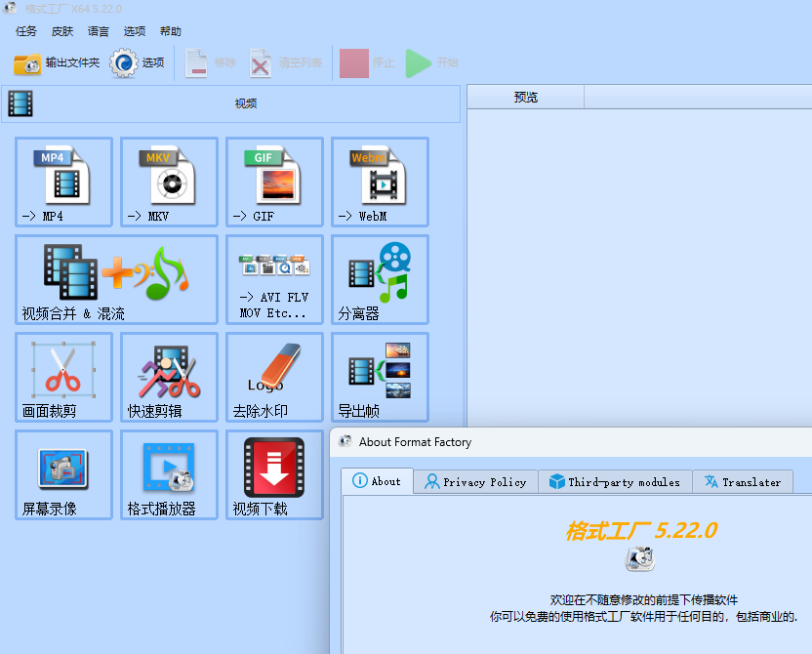Click the 欢迎在不随意修改的前提下传播软件 line
Image resolution: width=812 pixels, height=654 pixels.
click(644, 599)
